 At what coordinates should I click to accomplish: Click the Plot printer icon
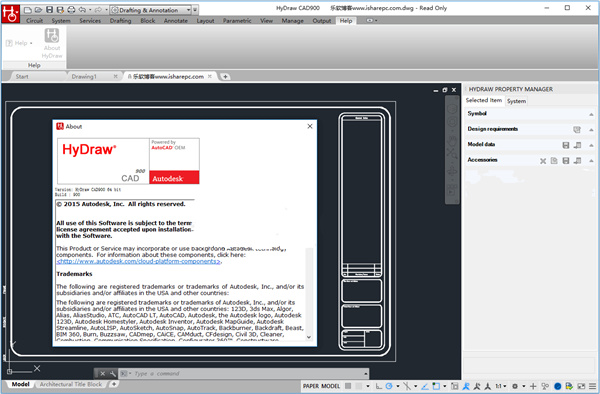(71, 10)
